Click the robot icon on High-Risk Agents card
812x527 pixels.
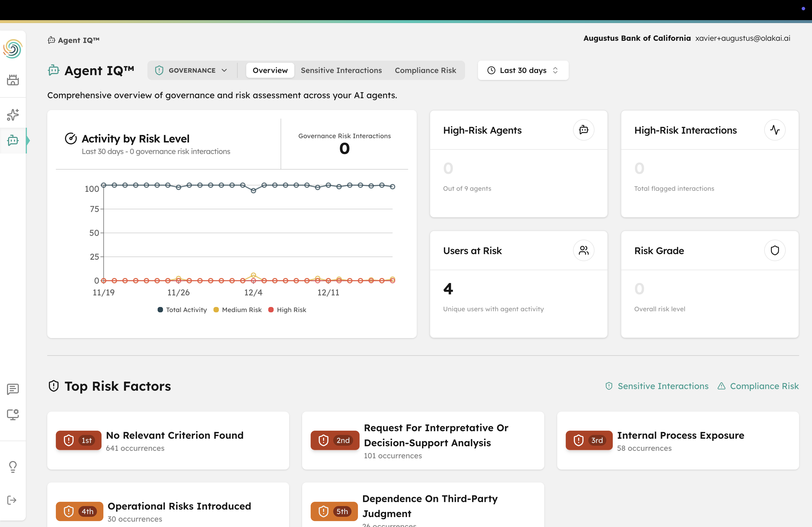tap(583, 130)
